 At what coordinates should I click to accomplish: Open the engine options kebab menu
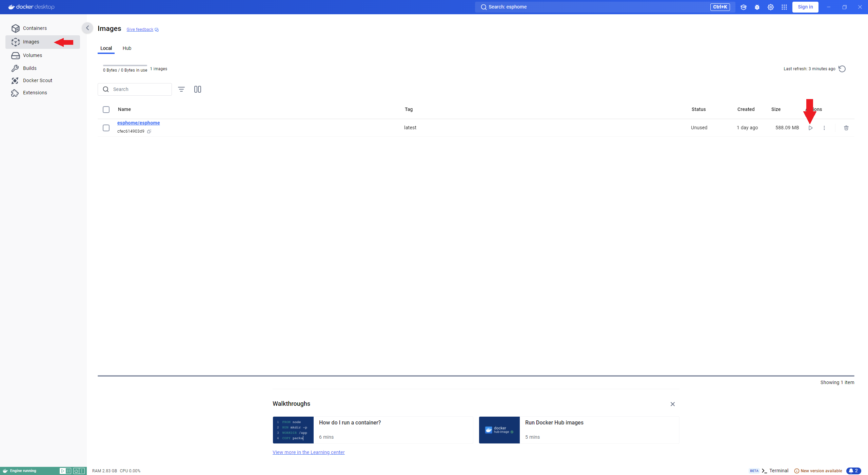(82, 471)
